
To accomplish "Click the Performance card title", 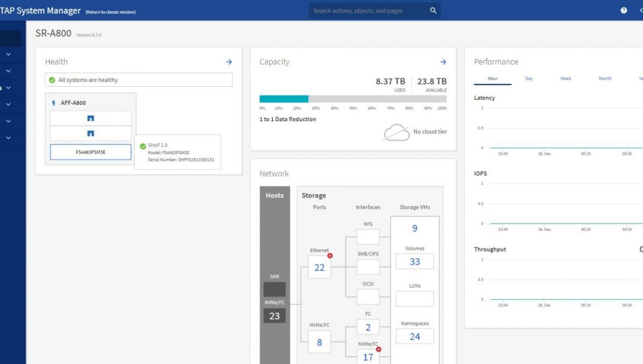I will pos(496,62).
